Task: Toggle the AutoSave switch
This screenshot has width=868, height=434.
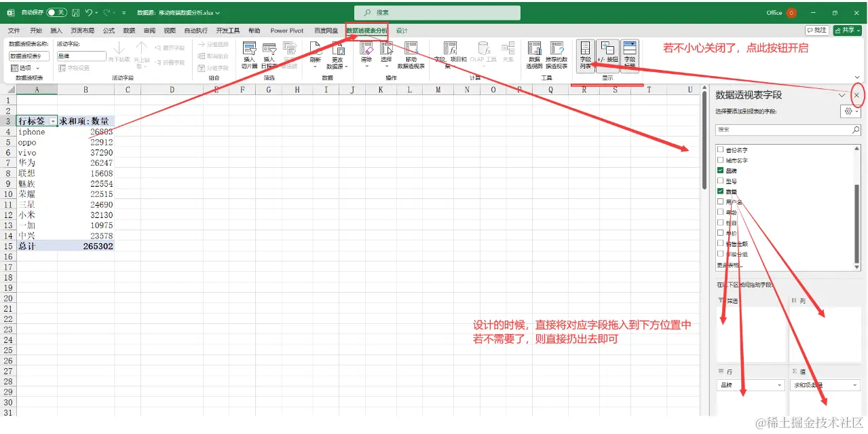Action: pyautogui.click(x=56, y=12)
